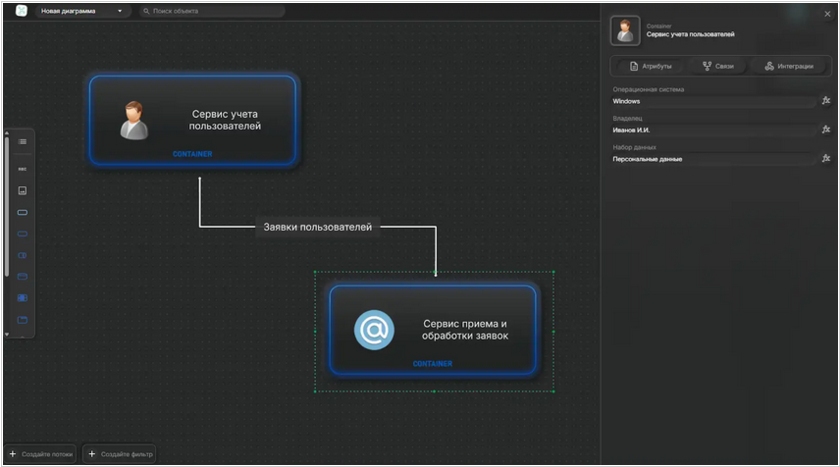Edit the Операционная система field with Windows
Image resolution: width=840 pixels, height=467 pixels.
point(713,101)
